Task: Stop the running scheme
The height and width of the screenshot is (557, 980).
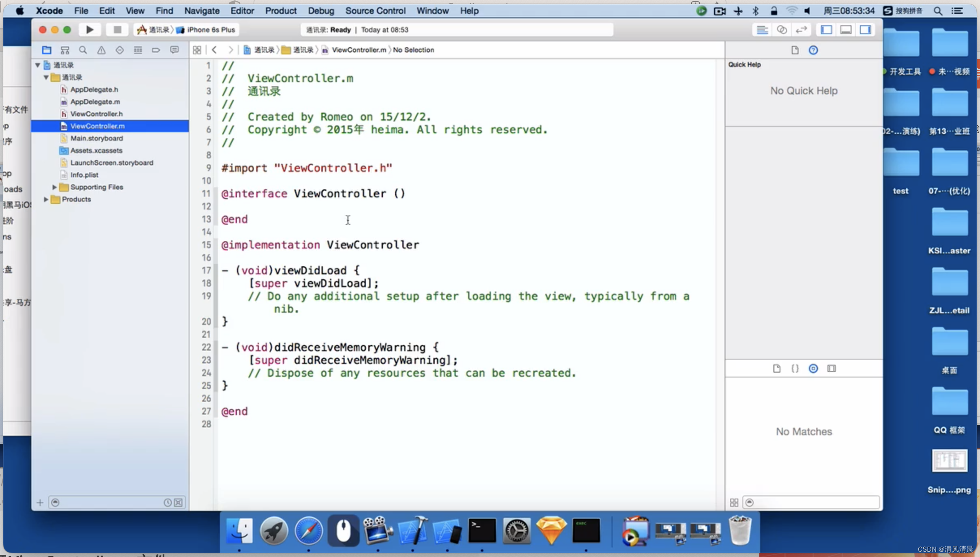Action: point(117,30)
